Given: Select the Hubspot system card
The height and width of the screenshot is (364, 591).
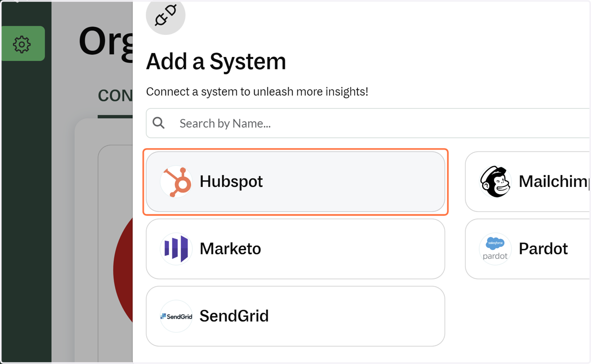Looking at the screenshot, I should point(295,182).
